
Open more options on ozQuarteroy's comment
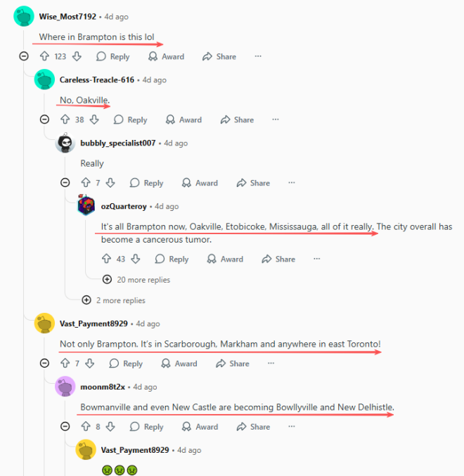point(316,259)
